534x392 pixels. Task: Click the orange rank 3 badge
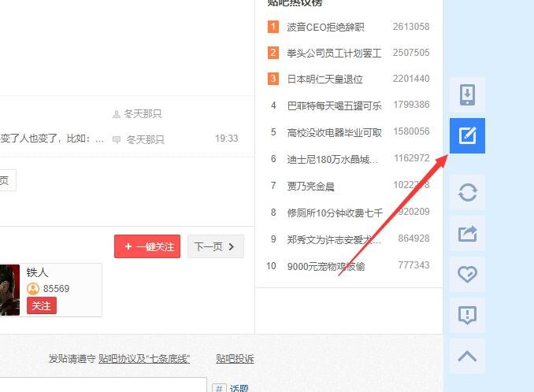273,79
